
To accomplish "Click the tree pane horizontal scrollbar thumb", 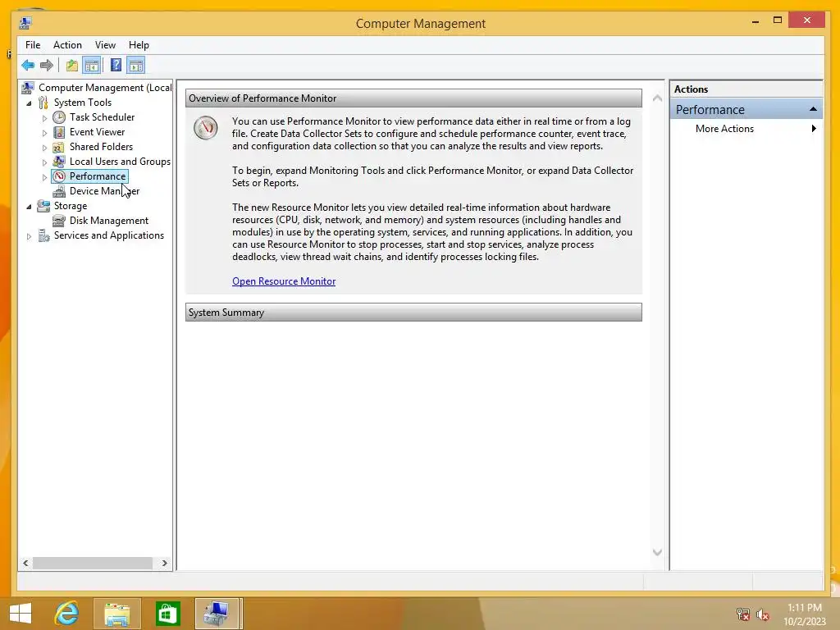I will 93,563.
